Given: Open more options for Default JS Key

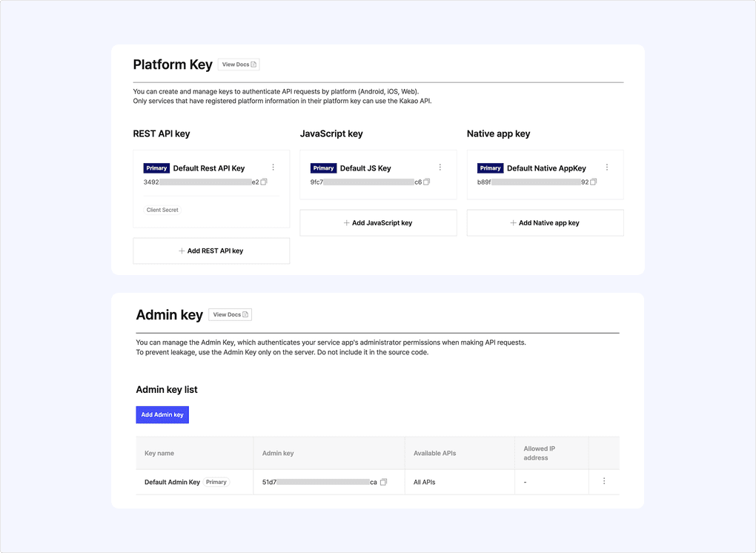Looking at the screenshot, I should coord(440,168).
